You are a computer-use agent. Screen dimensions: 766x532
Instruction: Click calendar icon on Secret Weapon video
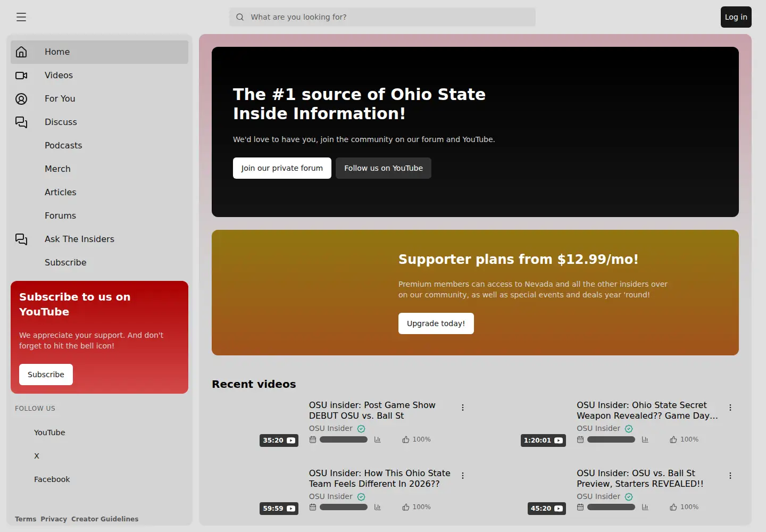(x=580, y=439)
